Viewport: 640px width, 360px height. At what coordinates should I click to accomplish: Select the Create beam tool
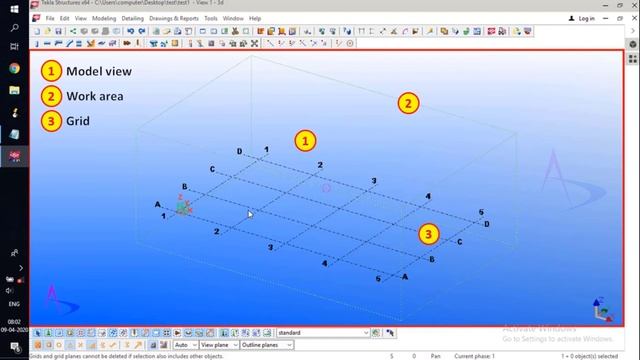[x=47, y=43]
